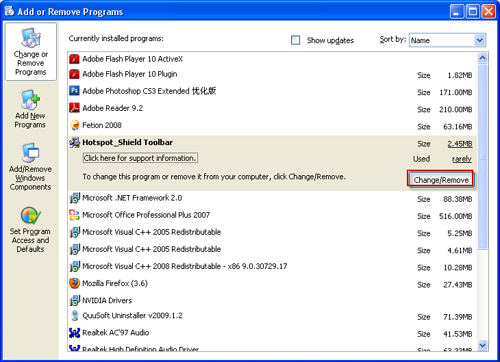Click the Change/Remove button
Screen dimensions: 500x362
click(x=441, y=180)
